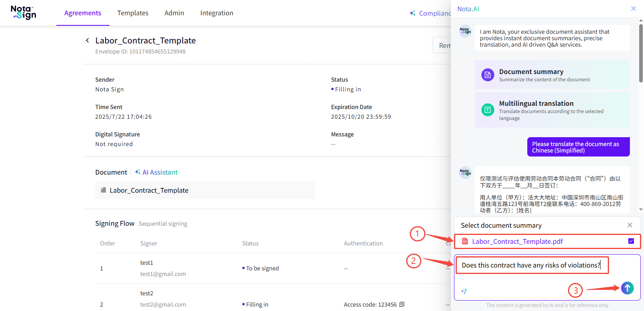644x311 pixels.
Task: Close the Select document summary popup
Action: point(630,225)
